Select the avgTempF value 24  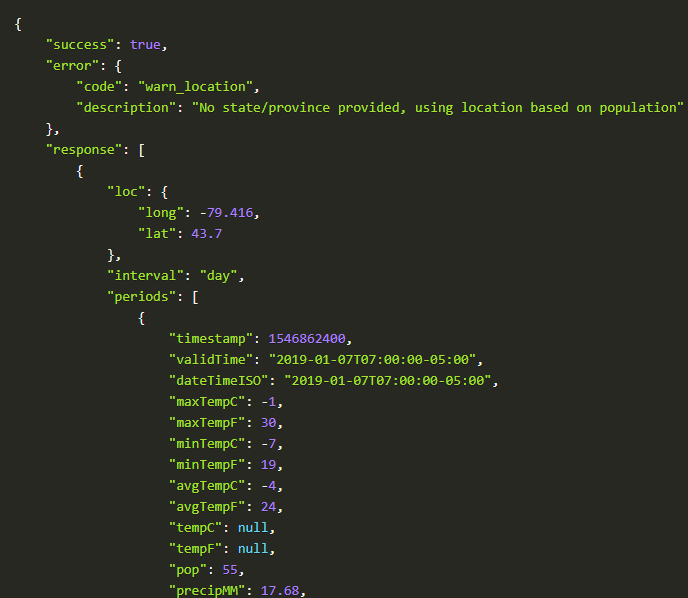[269, 507]
